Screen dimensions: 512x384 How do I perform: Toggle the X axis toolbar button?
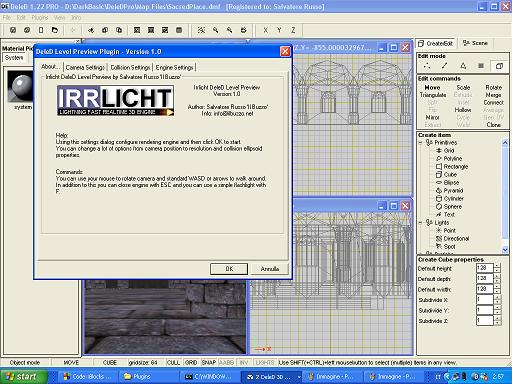(x=265, y=30)
